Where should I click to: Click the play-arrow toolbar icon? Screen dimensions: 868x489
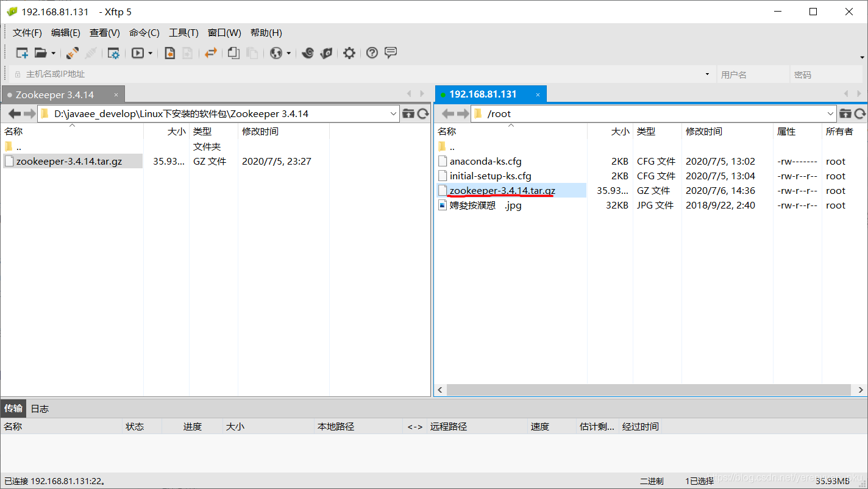138,53
